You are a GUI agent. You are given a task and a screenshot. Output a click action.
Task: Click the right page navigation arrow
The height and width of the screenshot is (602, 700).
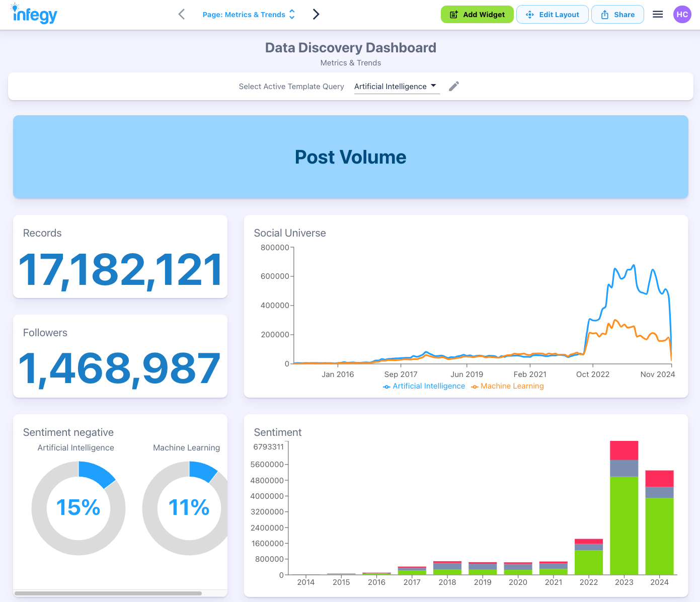point(316,14)
